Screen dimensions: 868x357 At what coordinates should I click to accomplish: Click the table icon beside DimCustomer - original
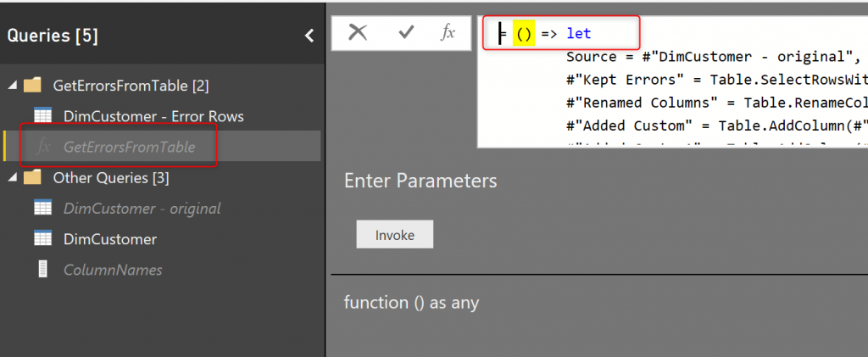pyautogui.click(x=43, y=209)
